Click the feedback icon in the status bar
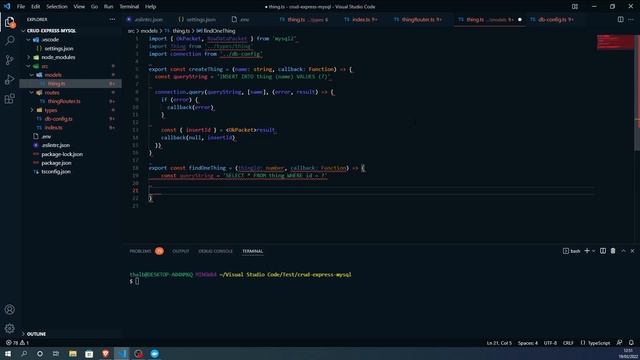The image size is (640, 360). (619, 343)
